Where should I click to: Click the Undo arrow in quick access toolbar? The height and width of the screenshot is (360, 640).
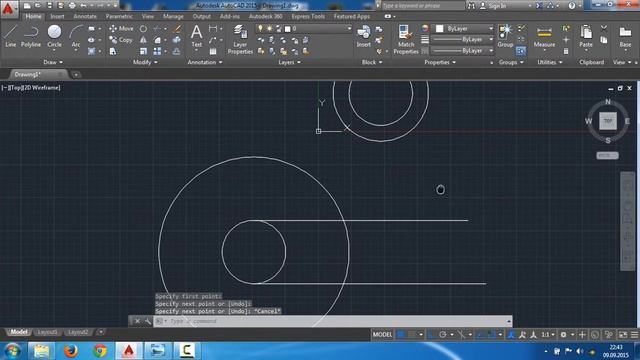(x=84, y=6)
